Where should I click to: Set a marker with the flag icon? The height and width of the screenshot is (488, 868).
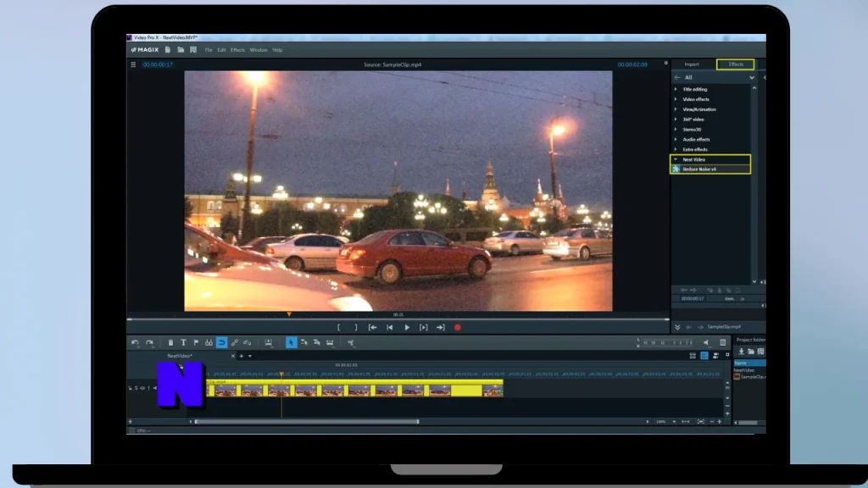[196, 343]
